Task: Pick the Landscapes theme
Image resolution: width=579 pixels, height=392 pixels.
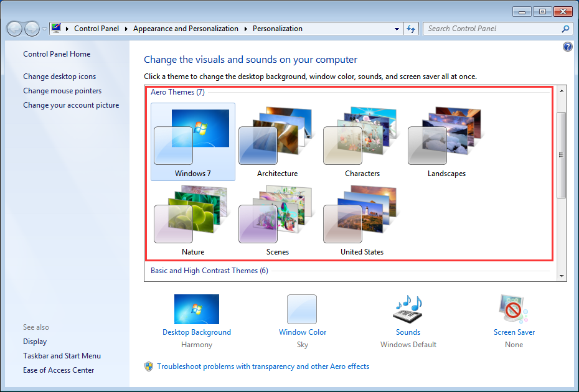Action: 446,142
